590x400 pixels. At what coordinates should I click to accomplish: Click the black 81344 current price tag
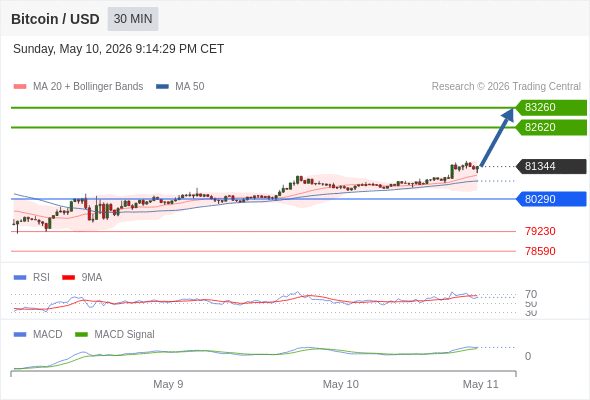[550, 166]
